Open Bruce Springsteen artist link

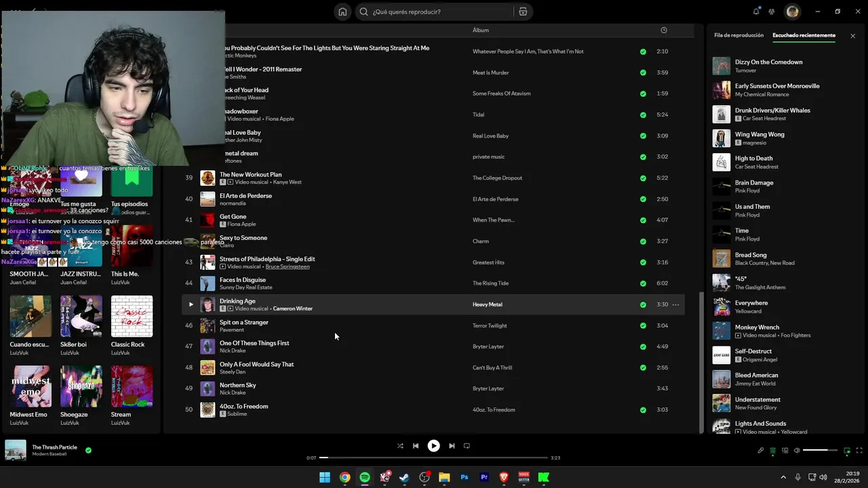pos(287,266)
